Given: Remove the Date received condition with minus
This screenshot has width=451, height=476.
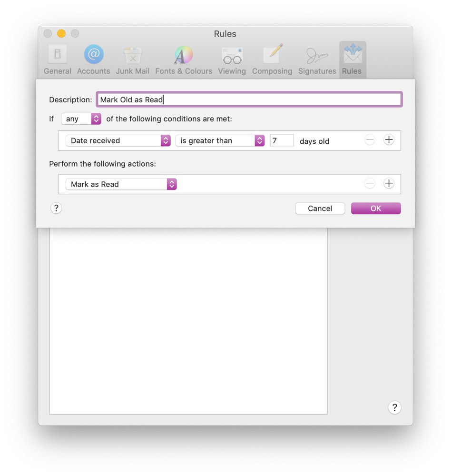Looking at the screenshot, I should (x=370, y=140).
